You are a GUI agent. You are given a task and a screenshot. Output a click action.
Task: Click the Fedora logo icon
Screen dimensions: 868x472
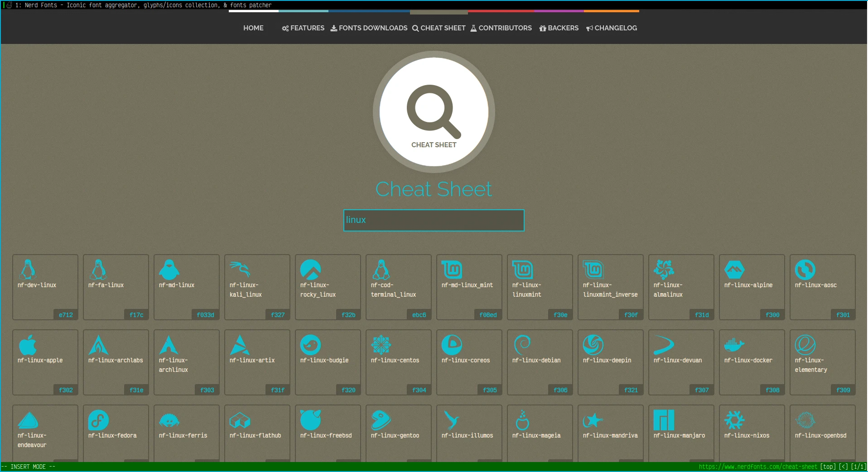(x=98, y=420)
